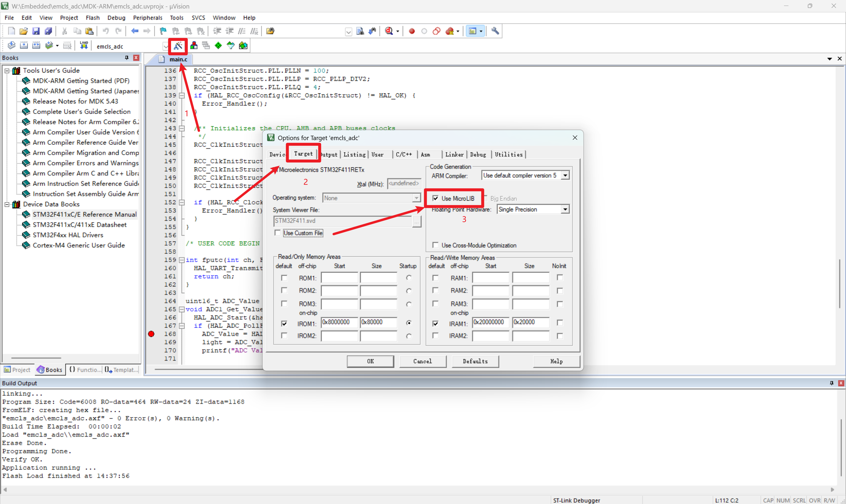The height and width of the screenshot is (504, 846).
Task: Collapse the code fold at line 139
Action: (x=182, y=95)
